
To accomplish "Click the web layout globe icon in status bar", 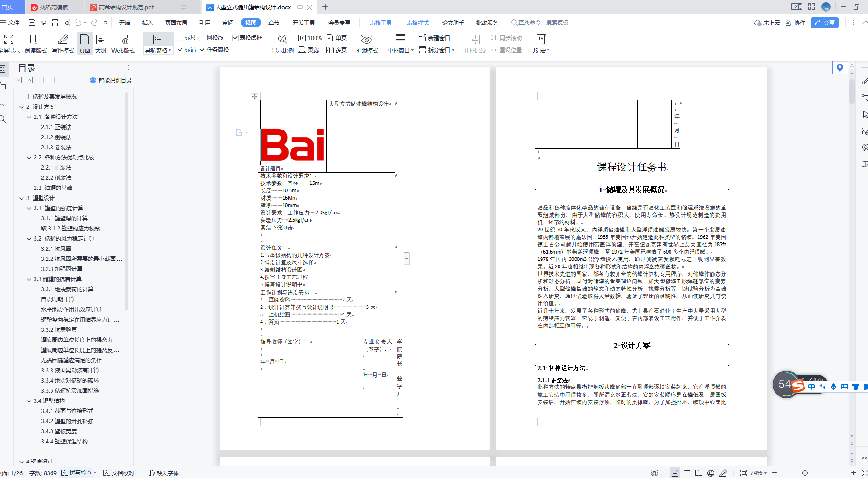I will coord(711,473).
